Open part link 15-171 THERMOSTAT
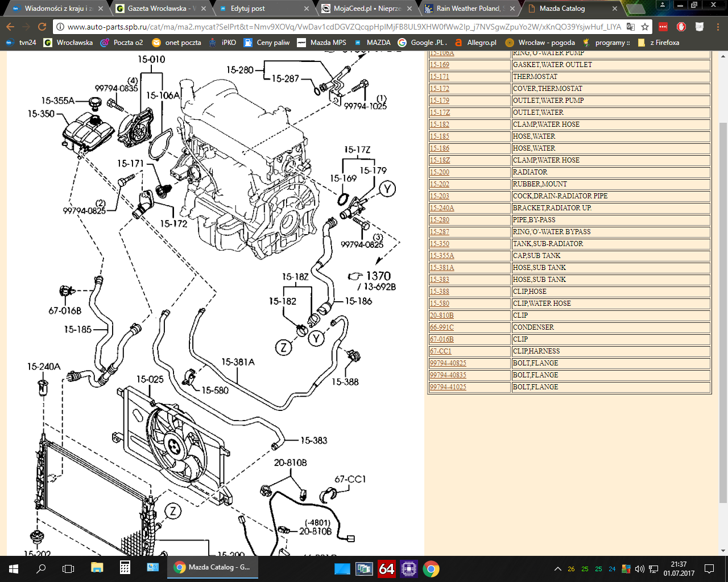This screenshot has width=728, height=582. 439,77
